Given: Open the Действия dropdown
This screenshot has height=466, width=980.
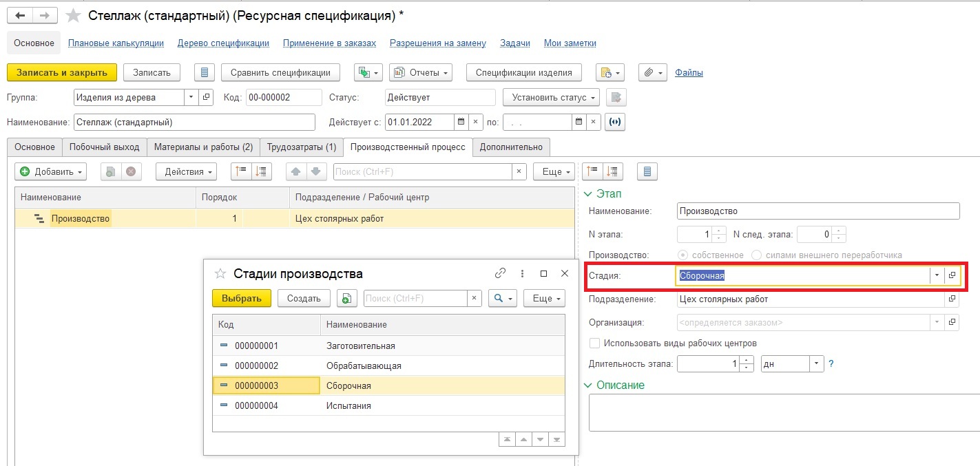Looking at the screenshot, I should tap(186, 171).
